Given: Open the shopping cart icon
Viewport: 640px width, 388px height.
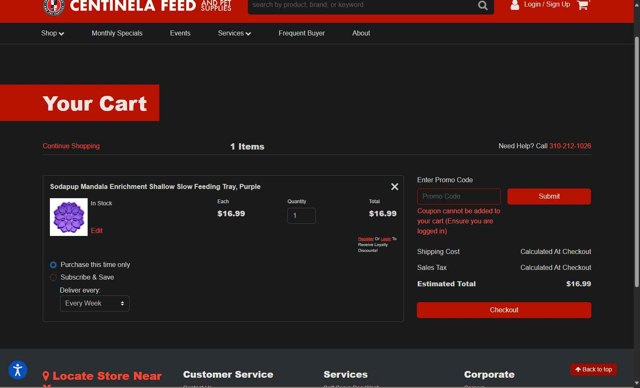Looking at the screenshot, I should click(x=583, y=5).
